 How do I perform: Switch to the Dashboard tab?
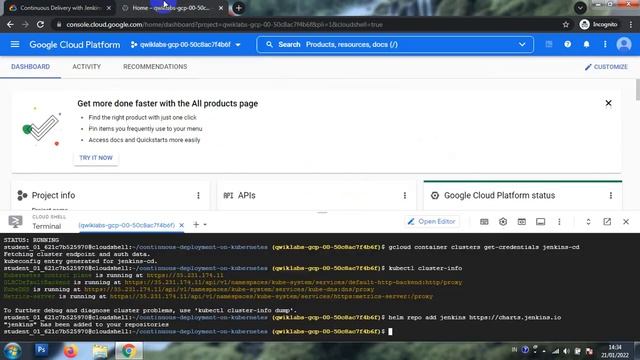tap(31, 67)
